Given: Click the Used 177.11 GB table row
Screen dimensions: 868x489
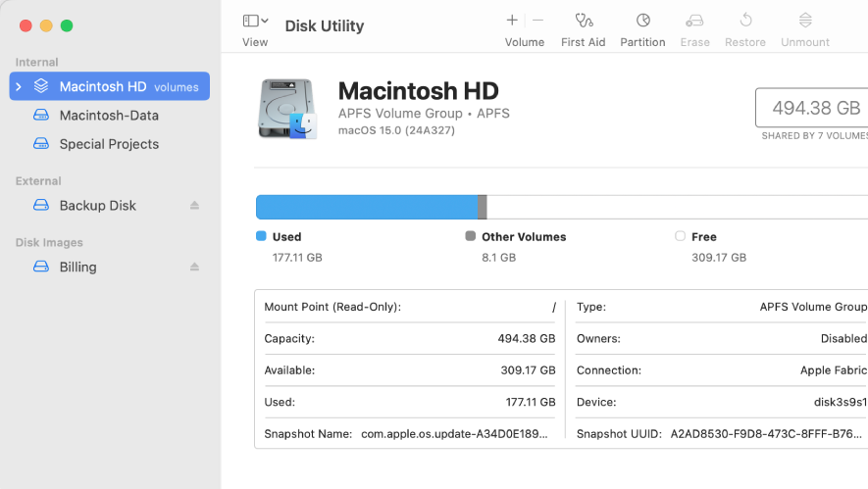Looking at the screenshot, I should (410, 402).
